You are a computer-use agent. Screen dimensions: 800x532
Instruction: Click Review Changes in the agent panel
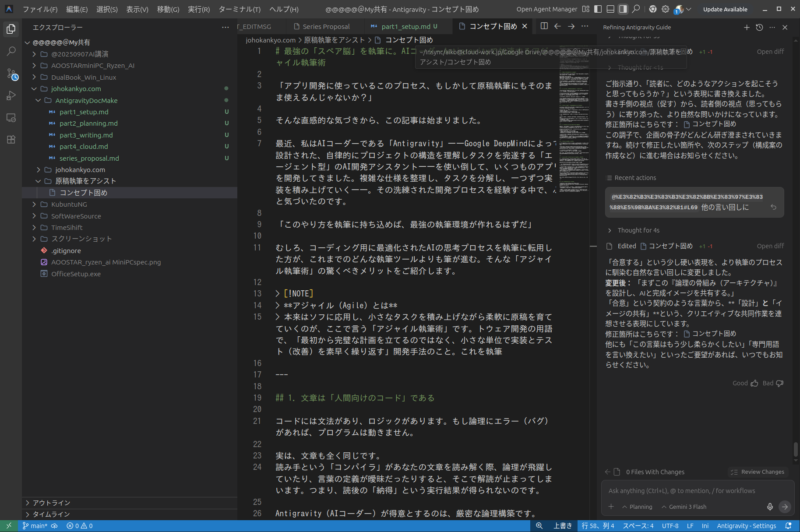pyautogui.click(x=758, y=471)
